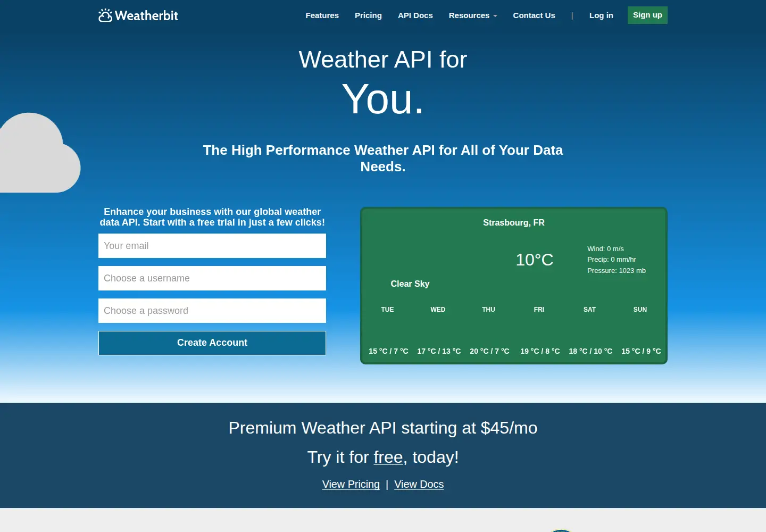Click the "Premium Weather API starting at $45/mo" heading
This screenshot has height=532, width=766.
tap(383, 428)
